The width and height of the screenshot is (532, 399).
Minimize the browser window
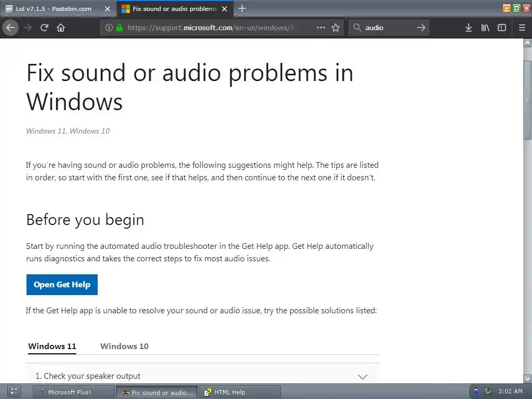click(507, 8)
